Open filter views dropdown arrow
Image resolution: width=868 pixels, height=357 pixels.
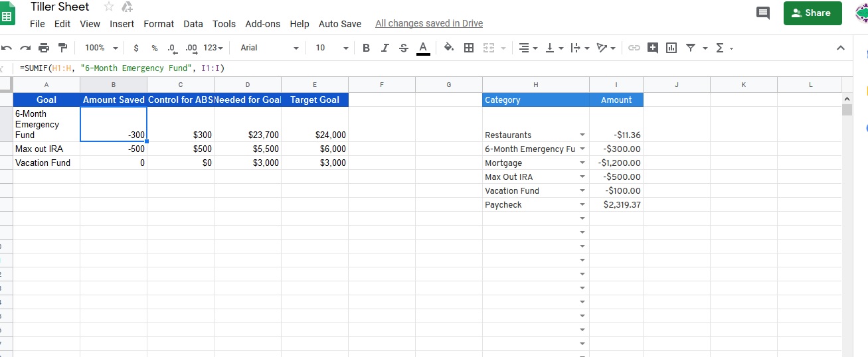tap(705, 48)
